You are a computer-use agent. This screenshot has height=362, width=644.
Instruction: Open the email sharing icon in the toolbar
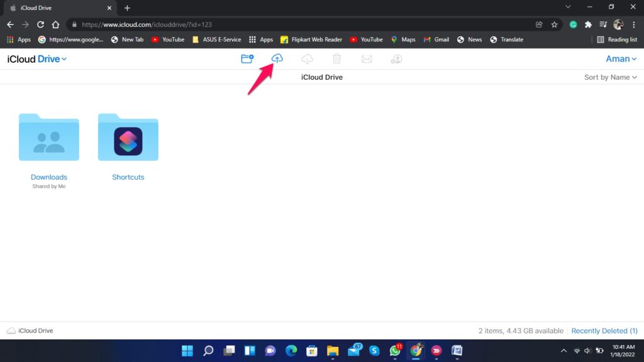point(367,58)
